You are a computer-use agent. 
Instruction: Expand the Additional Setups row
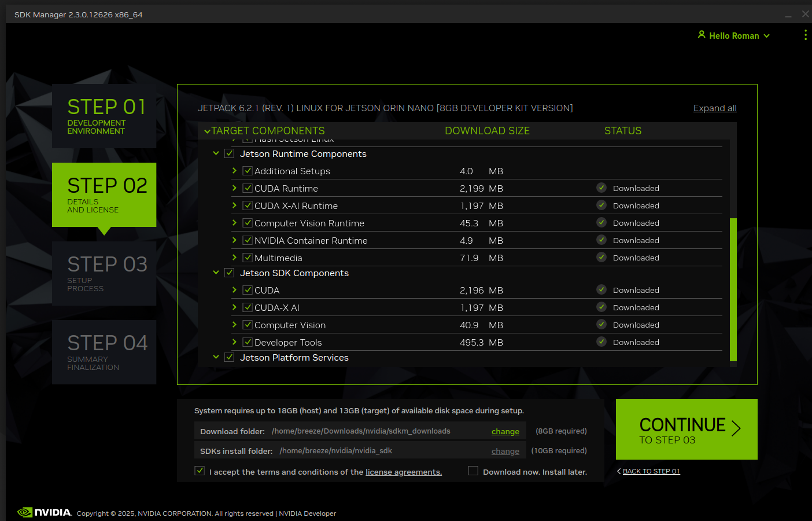234,171
